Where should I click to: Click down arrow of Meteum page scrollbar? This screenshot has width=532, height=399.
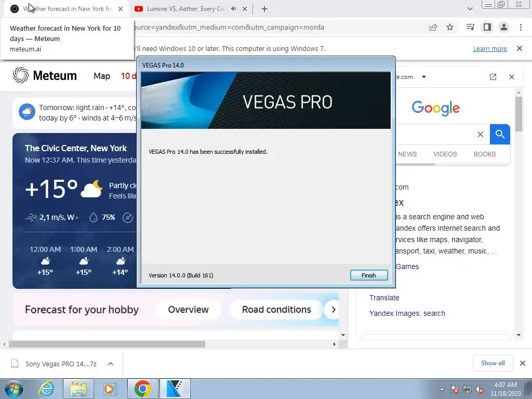343,335
